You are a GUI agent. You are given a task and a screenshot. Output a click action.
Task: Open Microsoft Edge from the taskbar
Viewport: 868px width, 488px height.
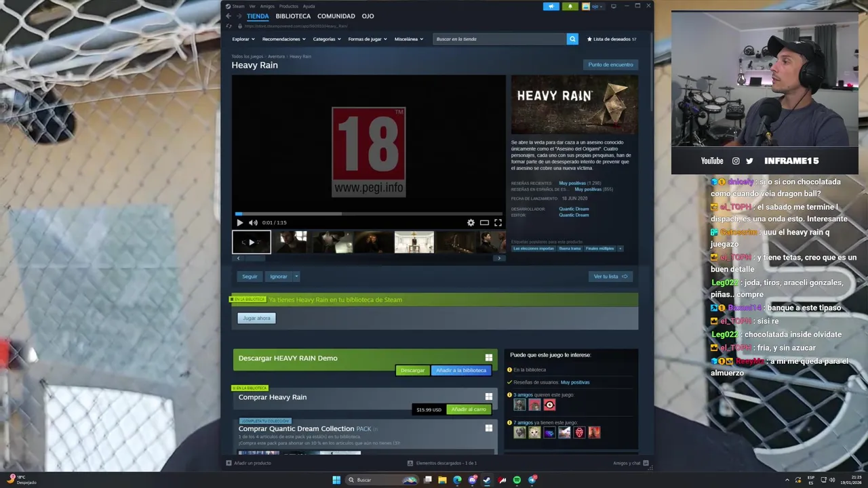click(457, 480)
